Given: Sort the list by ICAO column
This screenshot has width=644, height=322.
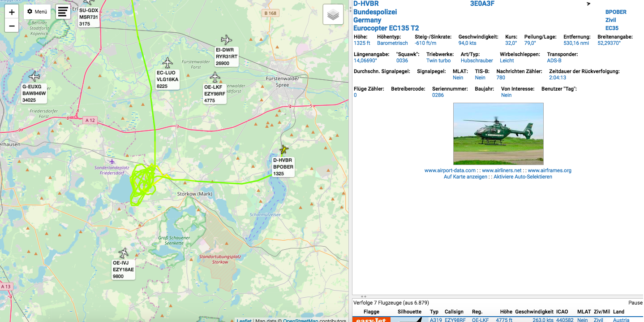Looking at the screenshot, I should tap(562, 312).
